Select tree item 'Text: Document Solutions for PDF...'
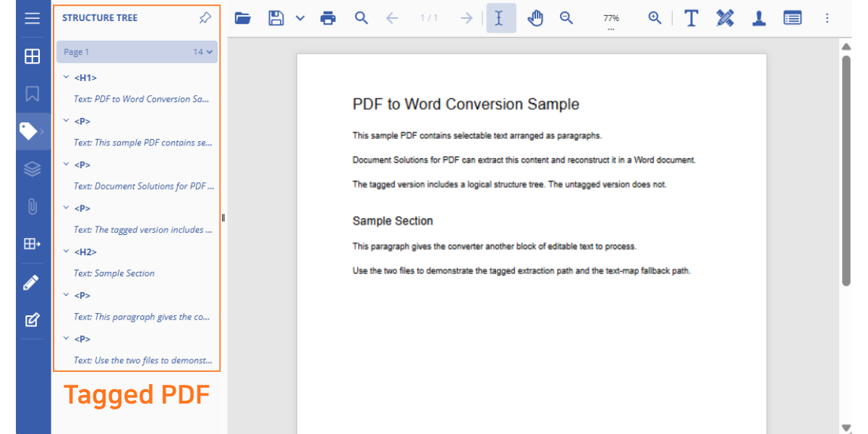 (144, 186)
